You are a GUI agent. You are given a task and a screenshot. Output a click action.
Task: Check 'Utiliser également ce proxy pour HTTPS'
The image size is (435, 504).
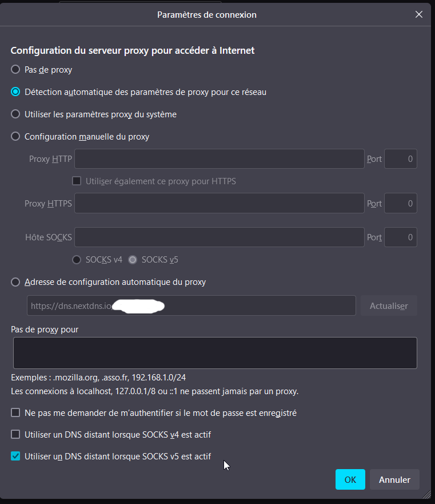click(77, 181)
